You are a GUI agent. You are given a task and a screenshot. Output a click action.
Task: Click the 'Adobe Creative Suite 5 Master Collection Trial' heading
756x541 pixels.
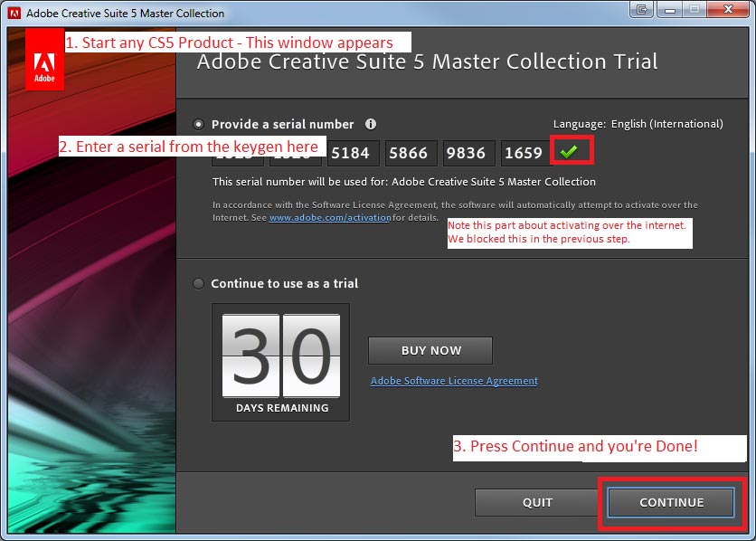tap(427, 62)
